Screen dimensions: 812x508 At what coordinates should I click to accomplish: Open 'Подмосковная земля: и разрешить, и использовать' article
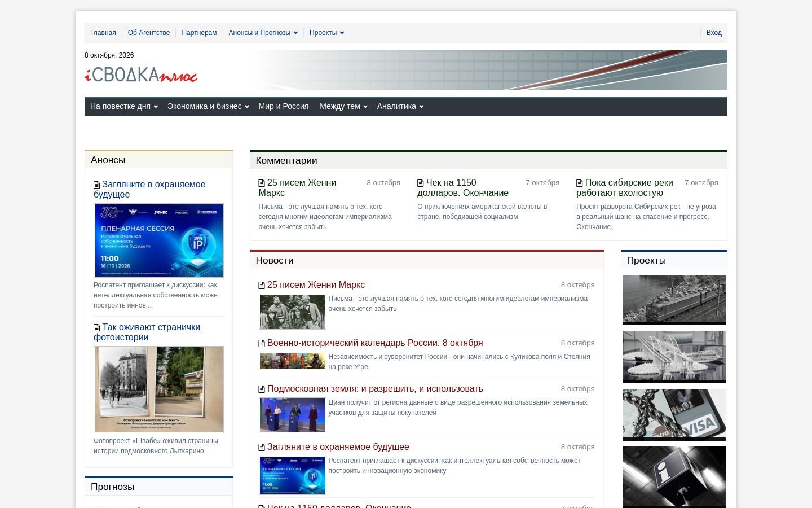pos(375,389)
